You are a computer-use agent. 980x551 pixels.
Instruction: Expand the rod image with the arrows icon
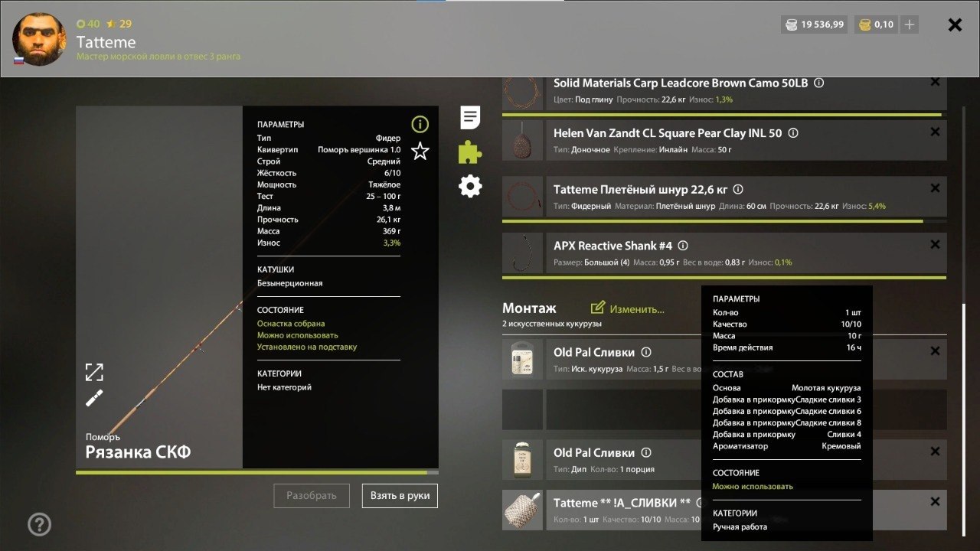(93, 372)
